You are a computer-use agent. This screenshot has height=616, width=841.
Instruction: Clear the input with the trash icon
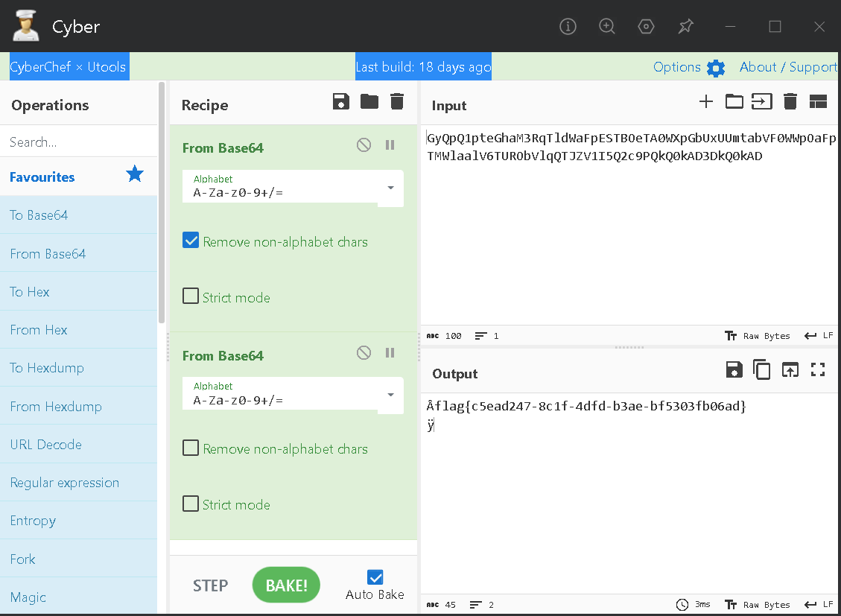790,101
